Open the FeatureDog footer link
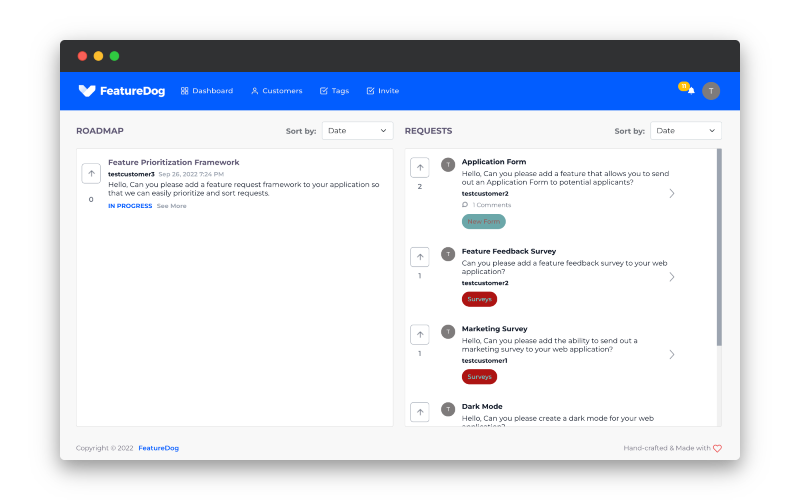Viewport: 800px width, 500px height. point(159,448)
